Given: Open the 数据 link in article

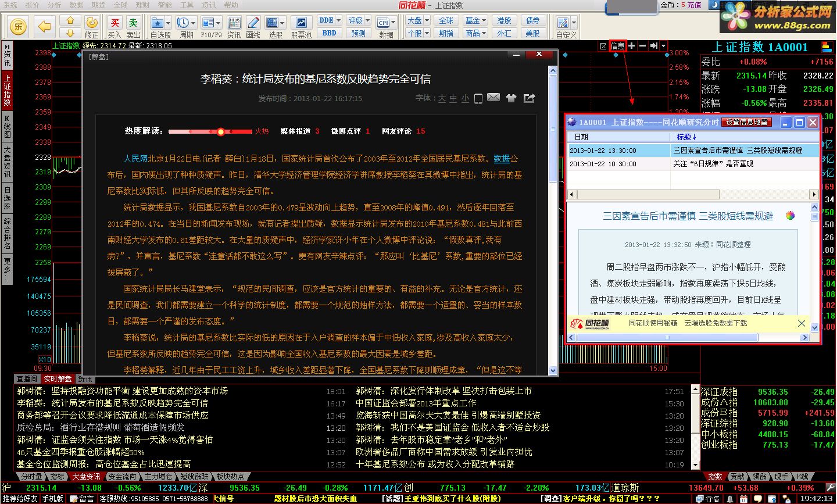Looking at the screenshot, I should pos(502,158).
